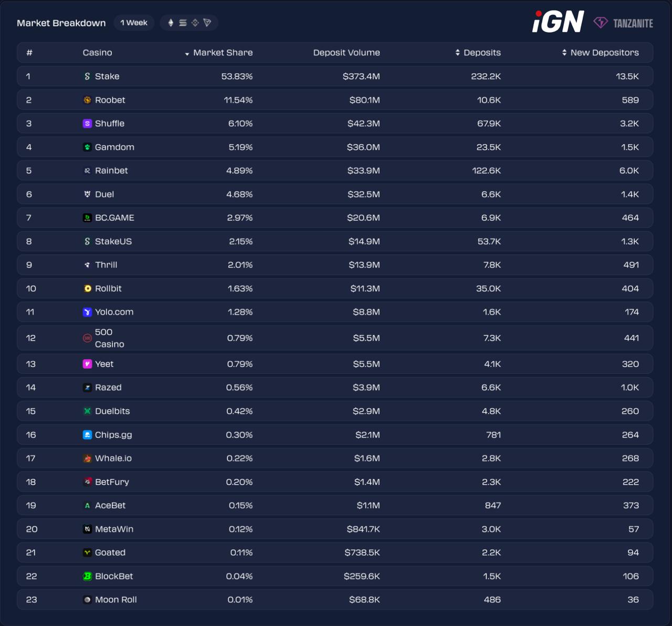Click the pink Yeet logo icon
672x626 pixels.
87,364
